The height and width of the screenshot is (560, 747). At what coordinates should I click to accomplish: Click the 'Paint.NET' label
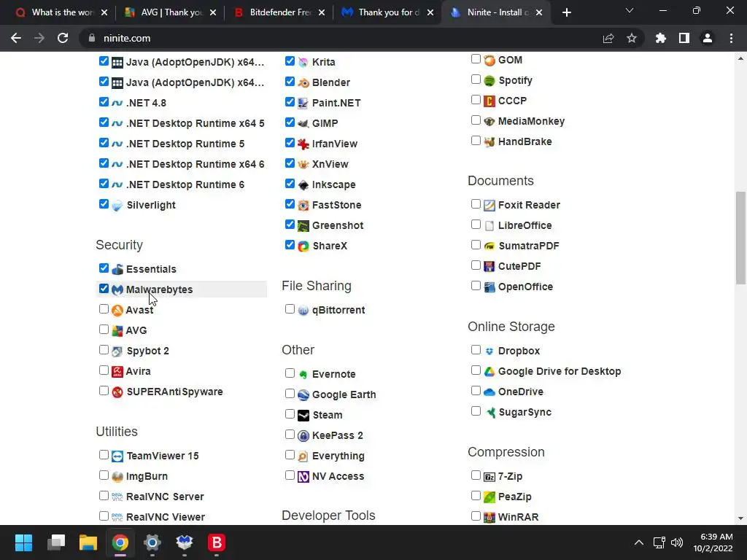click(336, 103)
